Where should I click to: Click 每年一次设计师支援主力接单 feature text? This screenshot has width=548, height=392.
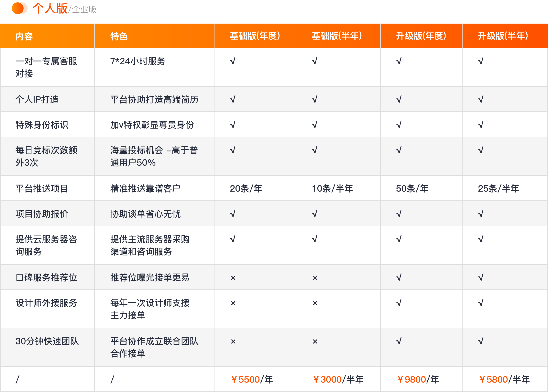coord(150,309)
